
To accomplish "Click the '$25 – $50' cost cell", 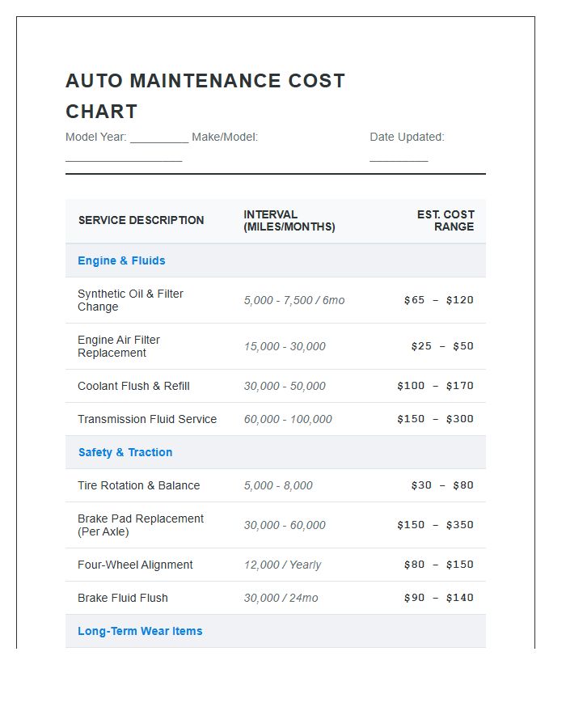I will coord(442,346).
